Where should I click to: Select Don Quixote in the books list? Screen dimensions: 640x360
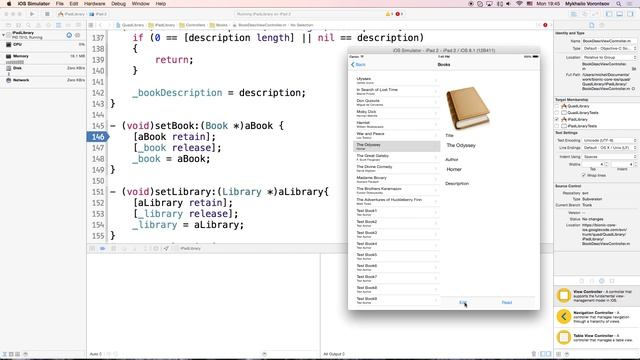(x=396, y=102)
